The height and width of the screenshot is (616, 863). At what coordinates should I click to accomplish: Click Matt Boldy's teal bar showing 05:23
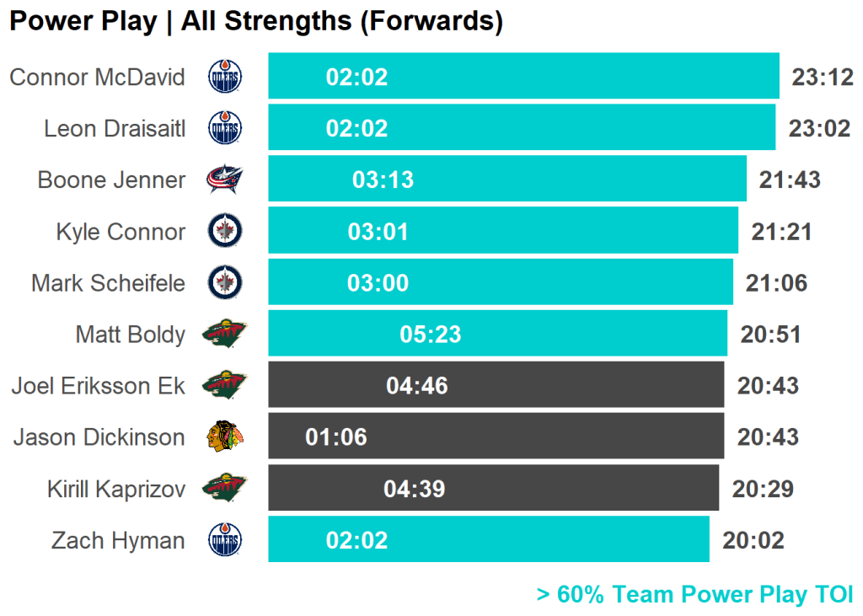497,334
